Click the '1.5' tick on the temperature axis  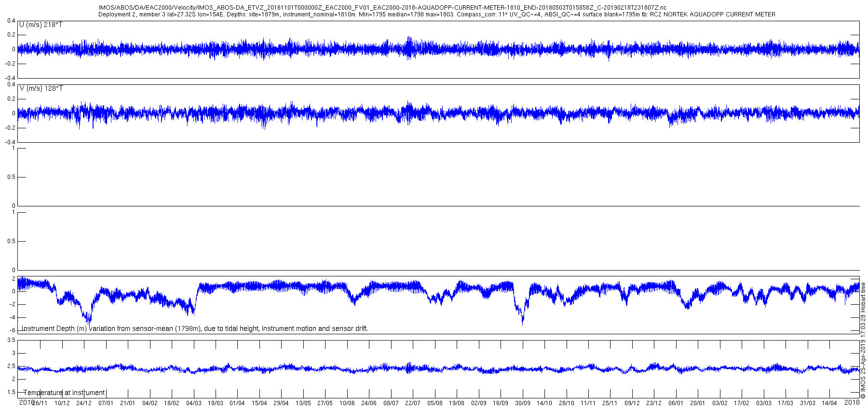pyautogui.click(x=11, y=392)
